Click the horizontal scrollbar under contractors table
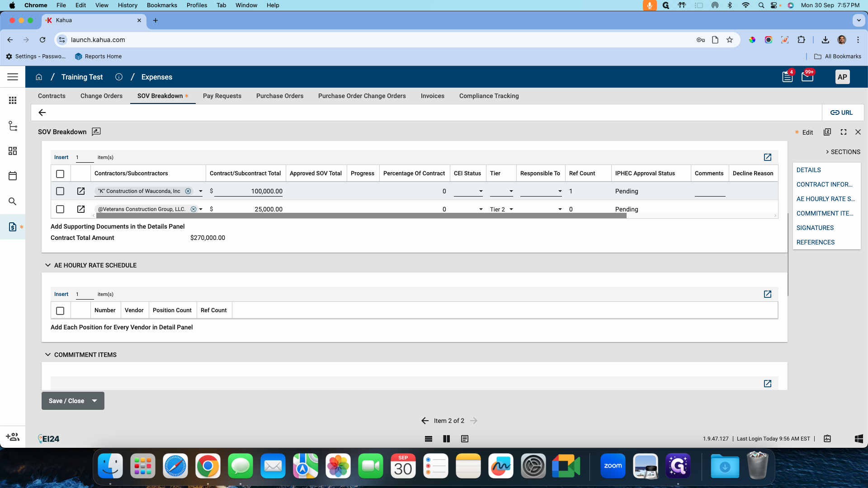The image size is (868, 488). [x=361, y=216]
